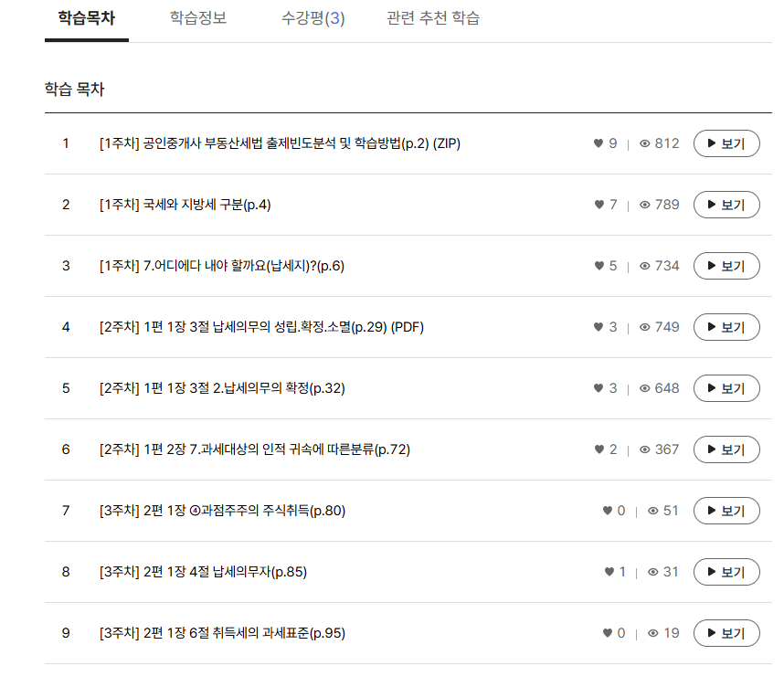Select the heart icon beside lesson 2
The height and width of the screenshot is (687, 784).
pyautogui.click(x=599, y=204)
